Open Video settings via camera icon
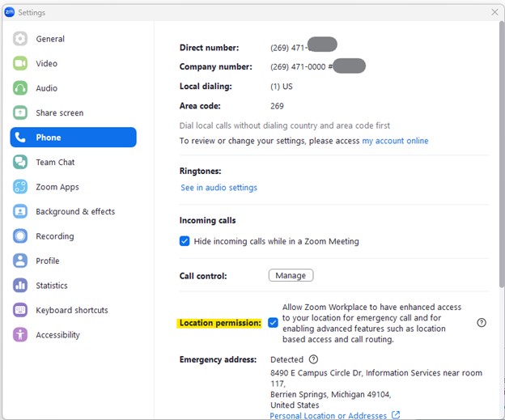This screenshot has height=420, width=505. pyautogui.click(x=20, y=64)
